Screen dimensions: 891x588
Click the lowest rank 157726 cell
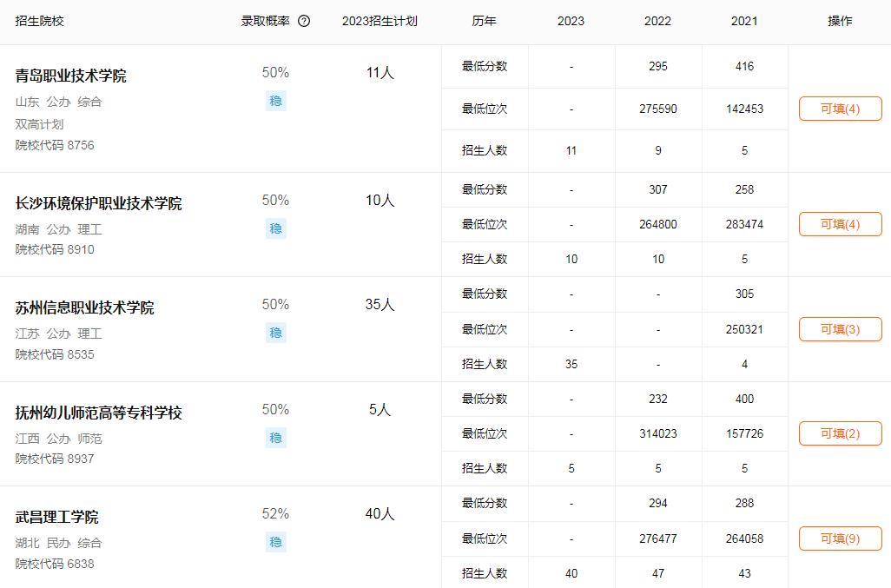(x=744, y=433)
